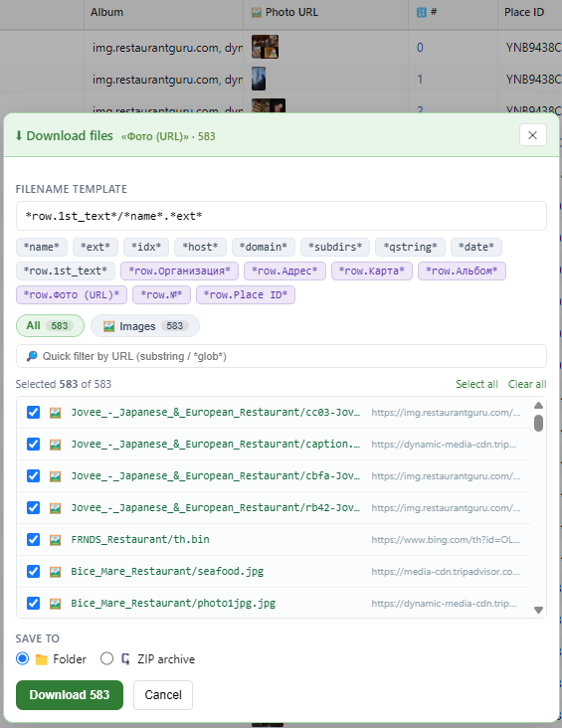The width and height of the screenshot is (562, 728).
Task: Click image icon of caption row
Action: point(56,445)
